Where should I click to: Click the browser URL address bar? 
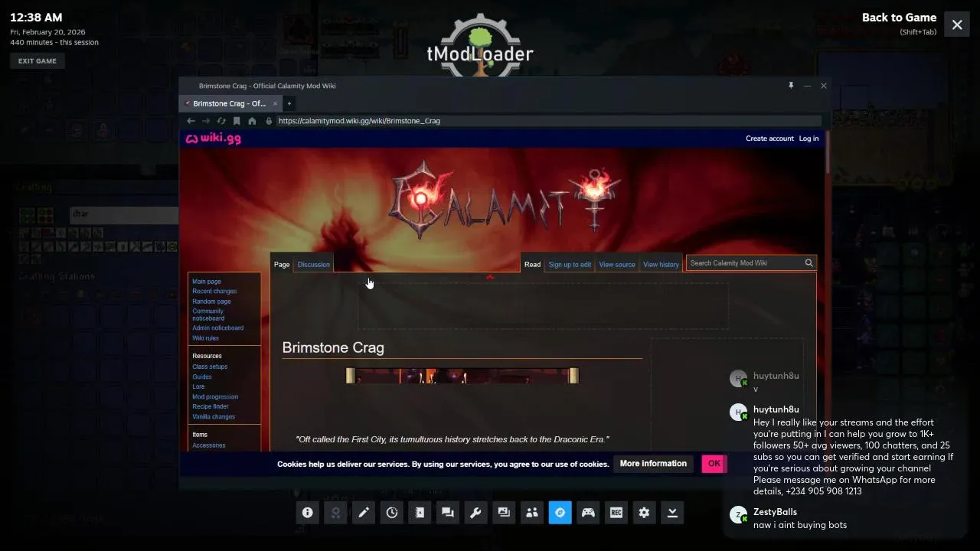point(548,121)
